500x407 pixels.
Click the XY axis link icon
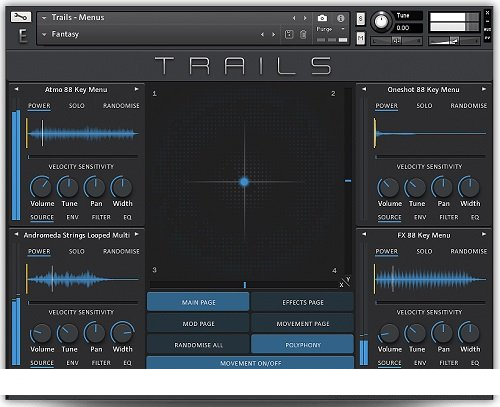coord(346,282)
